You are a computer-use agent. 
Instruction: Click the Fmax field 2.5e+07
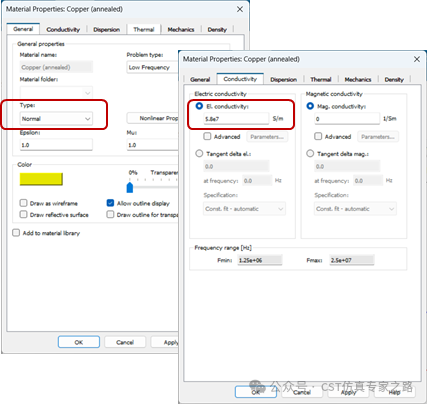click(x=352, y=260)
